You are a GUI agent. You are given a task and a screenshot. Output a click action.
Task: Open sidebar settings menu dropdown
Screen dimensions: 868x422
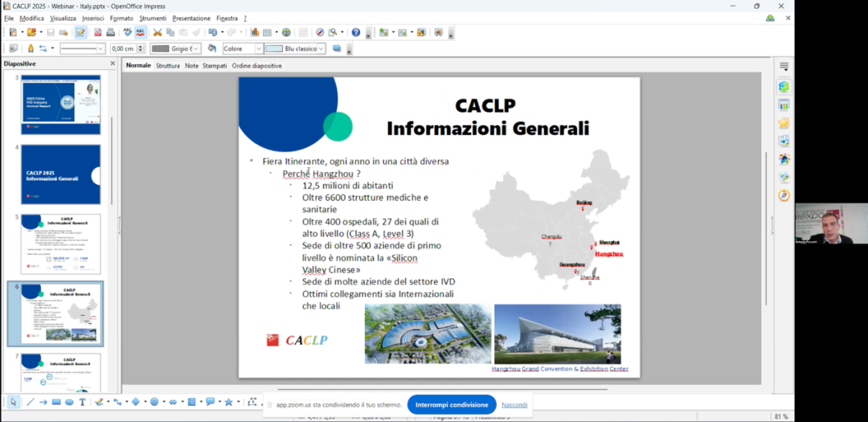(784, 67)
